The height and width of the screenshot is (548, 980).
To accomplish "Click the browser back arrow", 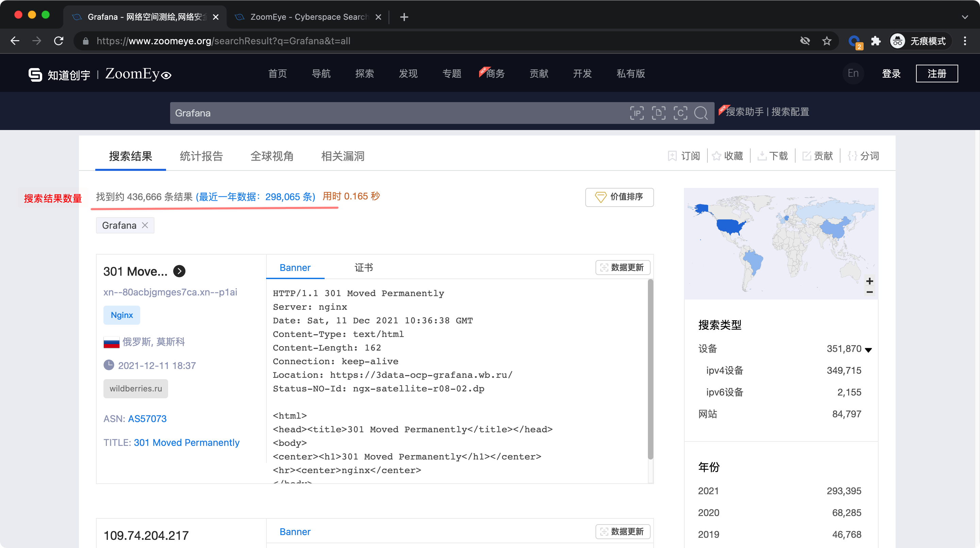I will (15, 41).
